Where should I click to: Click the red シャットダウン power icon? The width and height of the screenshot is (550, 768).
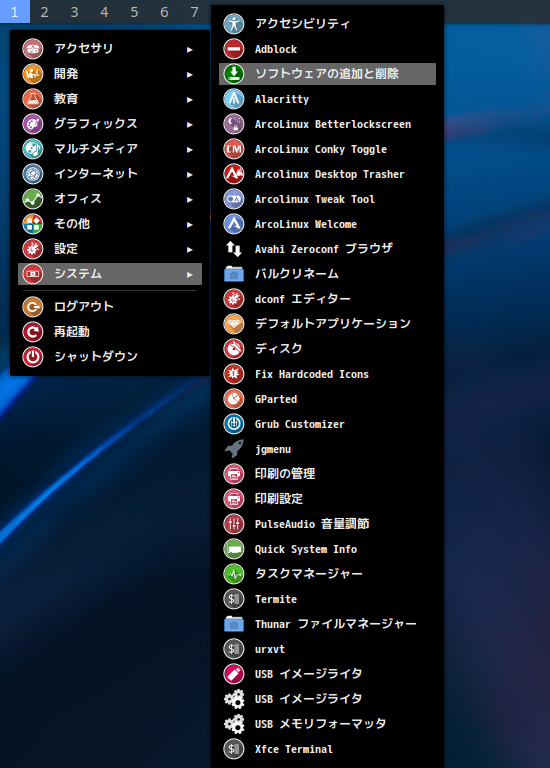click(x=33, y=357)
